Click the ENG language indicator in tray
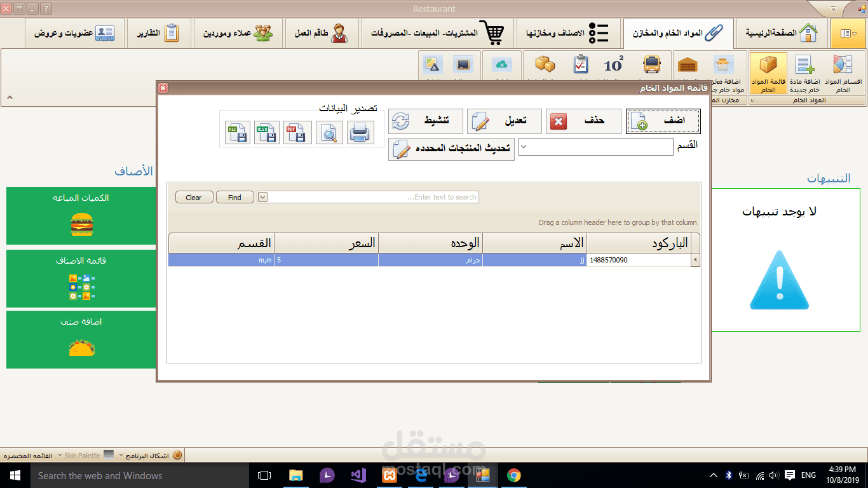 (808, 475)
